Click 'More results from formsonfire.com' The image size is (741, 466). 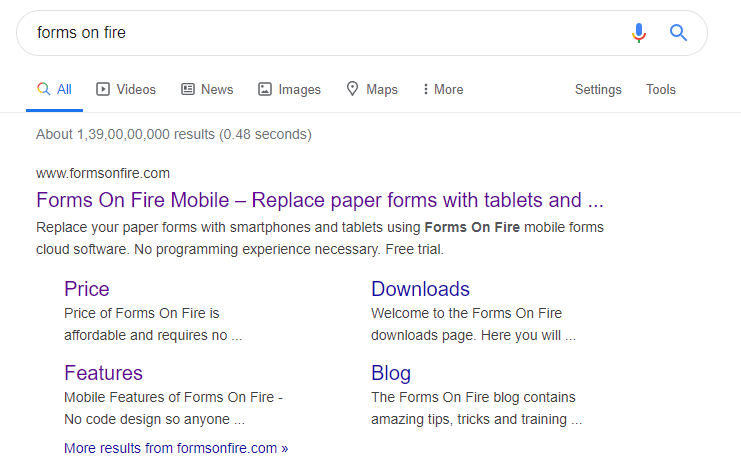[176, 448]
